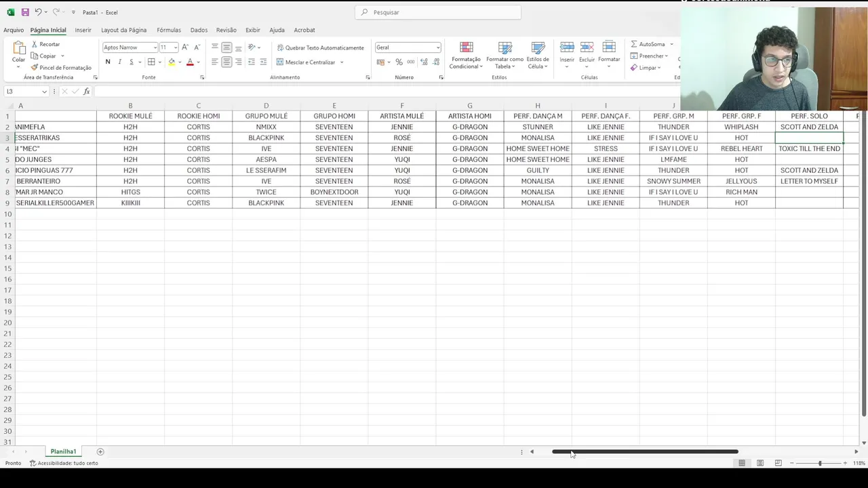Add a new sheet with plus icon
Screen dimensions: 868x488
100,451
